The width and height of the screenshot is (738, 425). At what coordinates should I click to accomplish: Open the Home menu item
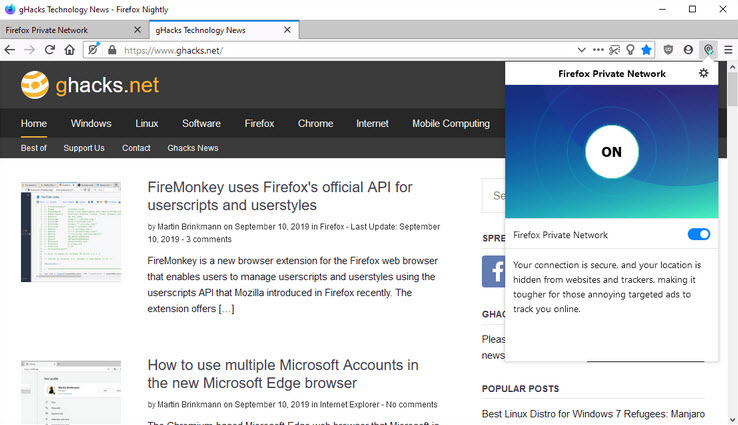34,123
